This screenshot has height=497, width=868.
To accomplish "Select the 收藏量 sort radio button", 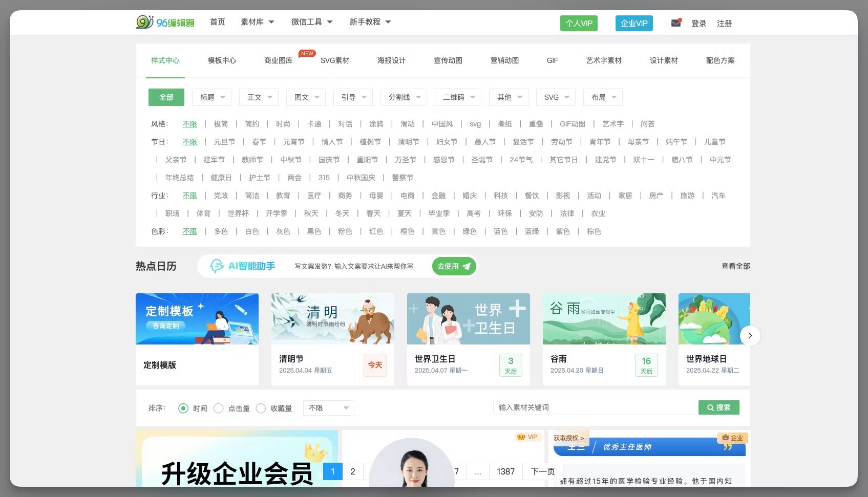I will 261,408.
